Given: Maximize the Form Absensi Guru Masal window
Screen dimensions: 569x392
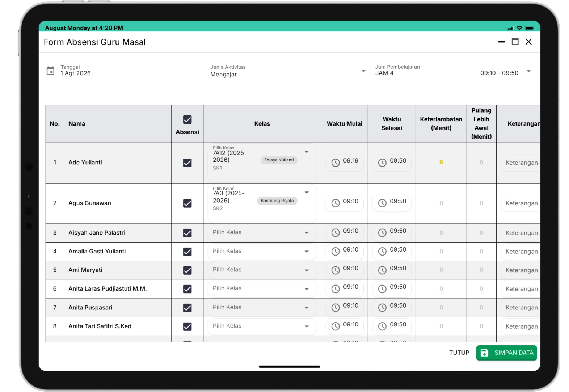Looking at the screenshot, I should pos(515,42).
